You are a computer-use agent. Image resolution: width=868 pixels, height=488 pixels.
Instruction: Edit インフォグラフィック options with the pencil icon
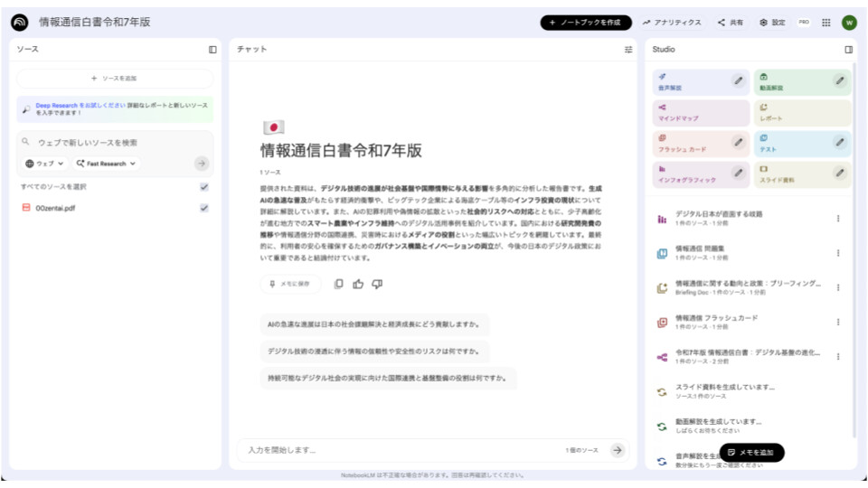coord(739,173)
